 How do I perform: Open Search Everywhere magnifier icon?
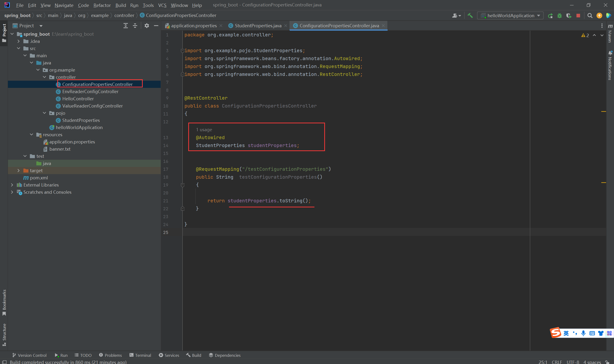pyautogui.click(x=590, y=16)
